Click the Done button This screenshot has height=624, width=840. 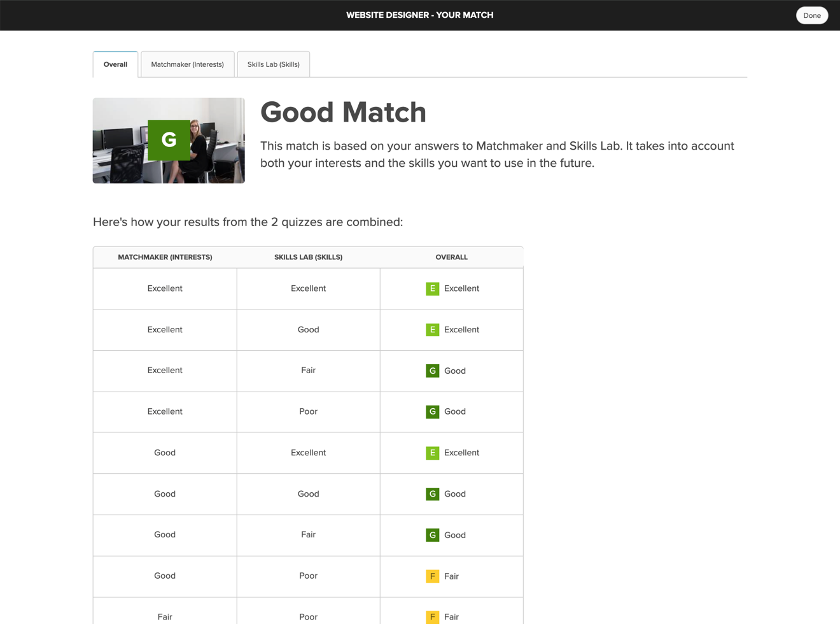[812, 15]
